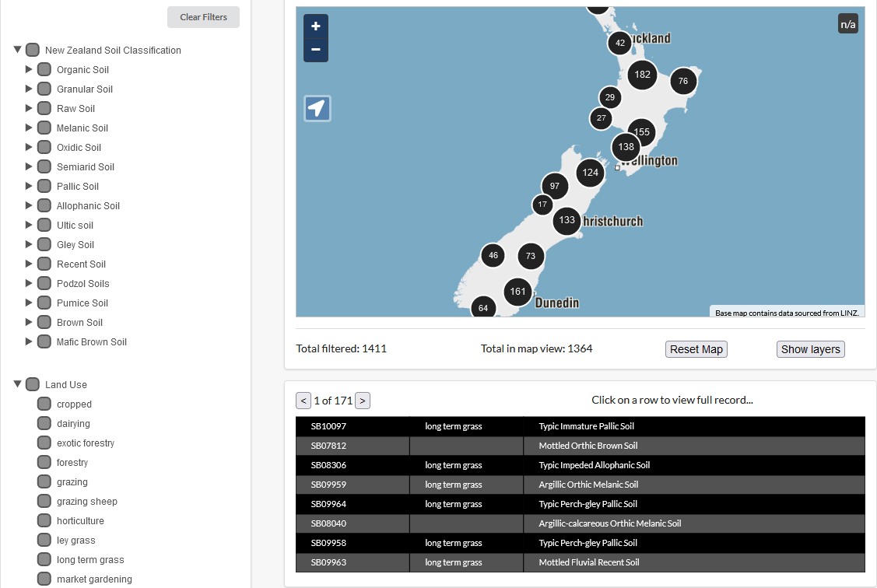
Task: Go to next results page
Action: pos(363,401)
